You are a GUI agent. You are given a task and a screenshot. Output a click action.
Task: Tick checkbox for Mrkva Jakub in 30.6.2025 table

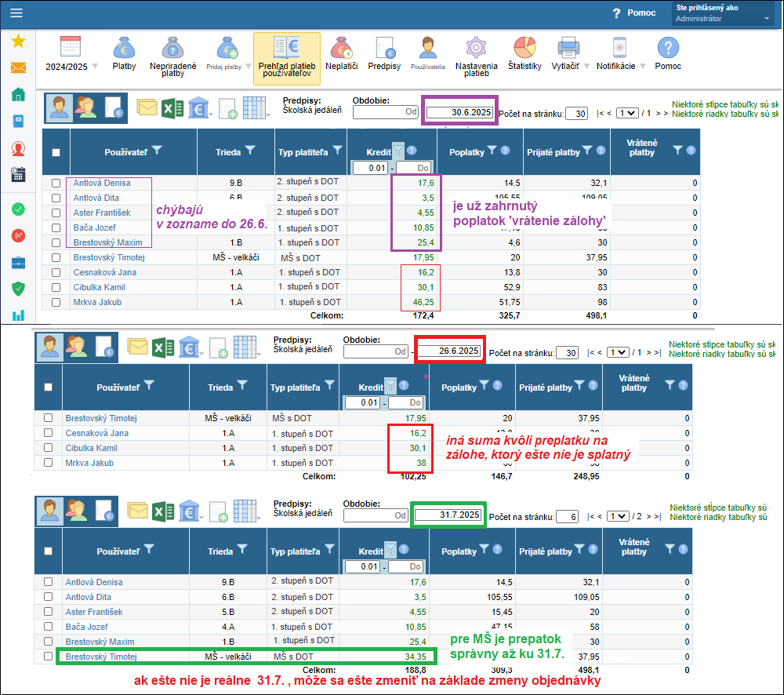[56, 302]
